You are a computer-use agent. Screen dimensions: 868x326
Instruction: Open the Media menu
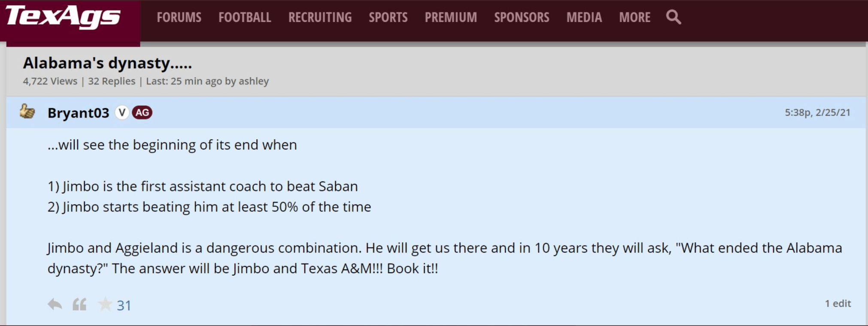(x=584, y=17)
